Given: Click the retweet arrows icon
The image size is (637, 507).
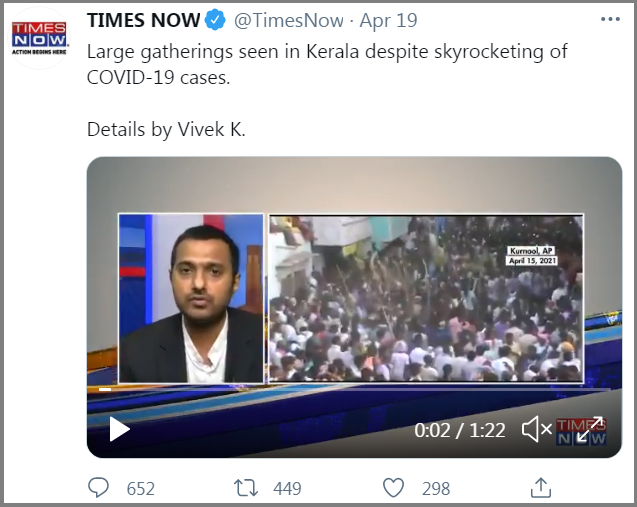Looking at the screenshot, I should click(246, 488).
